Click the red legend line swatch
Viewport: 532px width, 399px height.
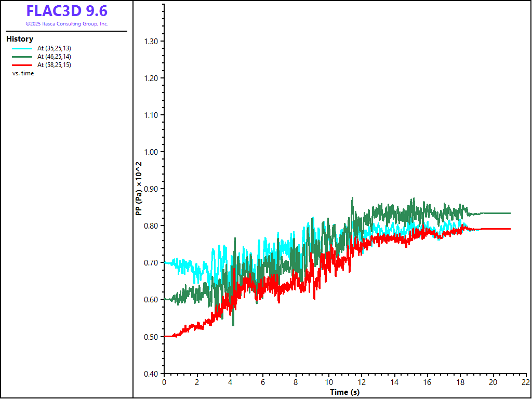coord(22,65)
